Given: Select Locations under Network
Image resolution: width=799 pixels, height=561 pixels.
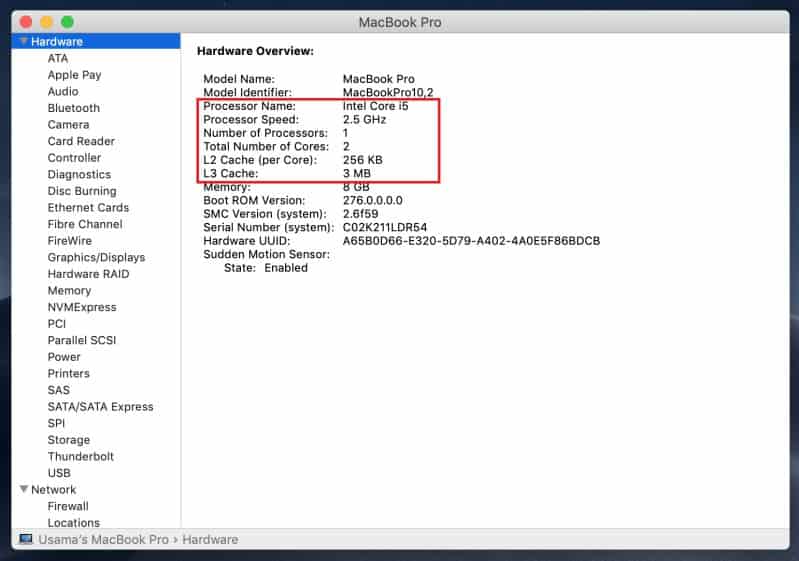Looking at the screenshot, I should 74,523.
